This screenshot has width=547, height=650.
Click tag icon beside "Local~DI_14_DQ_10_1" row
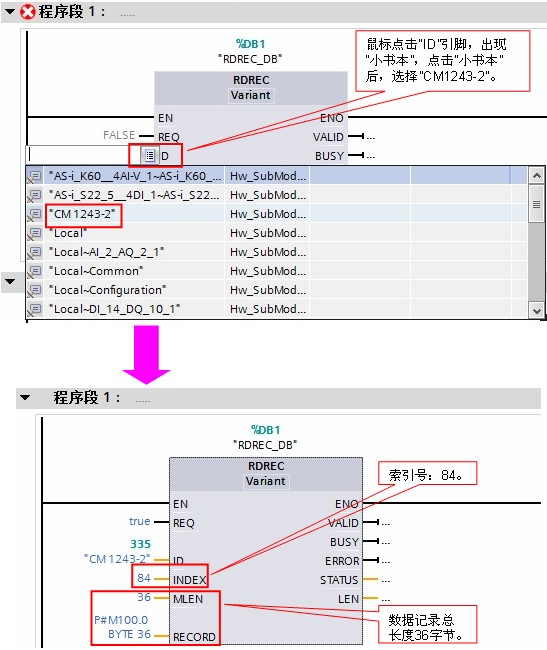point(35,309)
